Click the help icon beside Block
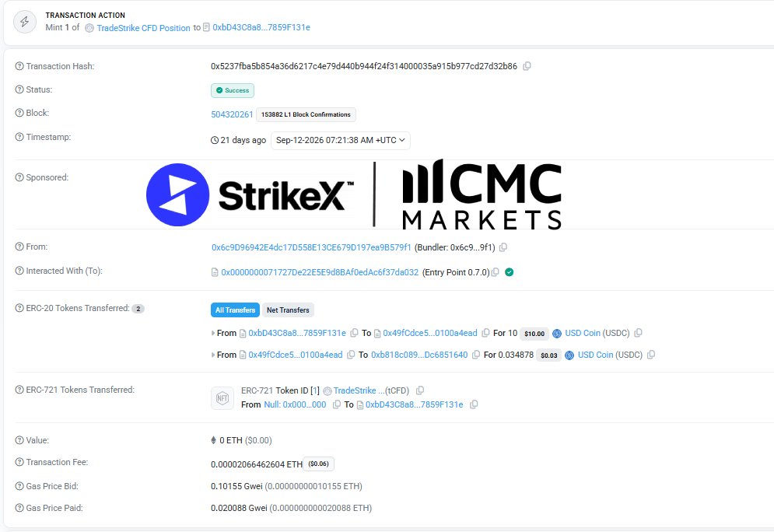The image size is (774, 532). 19,113
